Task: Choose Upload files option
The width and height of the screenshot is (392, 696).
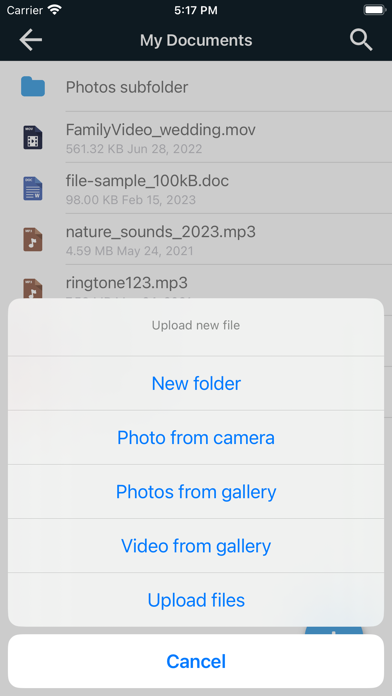Action: 196,600
